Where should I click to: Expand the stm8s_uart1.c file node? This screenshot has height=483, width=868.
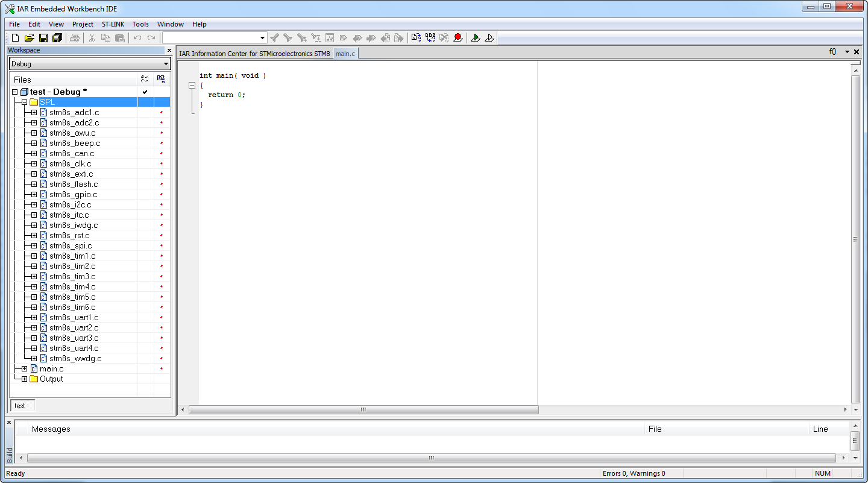tap(34, 318)
